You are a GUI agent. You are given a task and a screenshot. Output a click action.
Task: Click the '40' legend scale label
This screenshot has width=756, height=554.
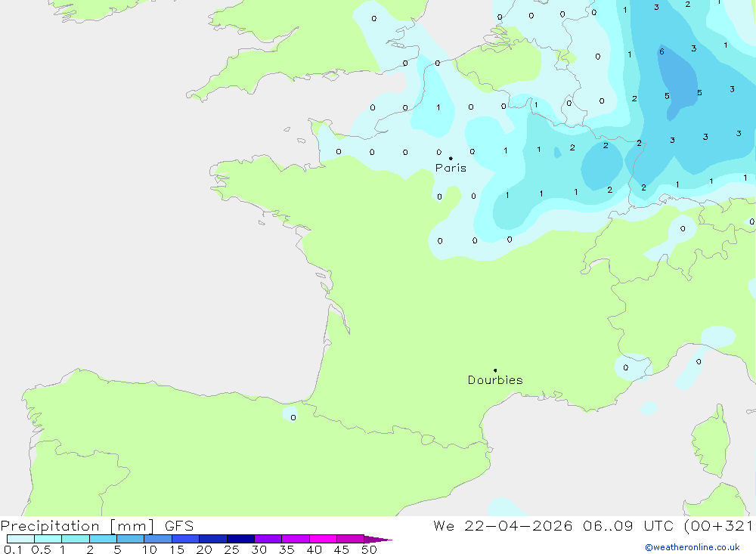tap(314, 549)
